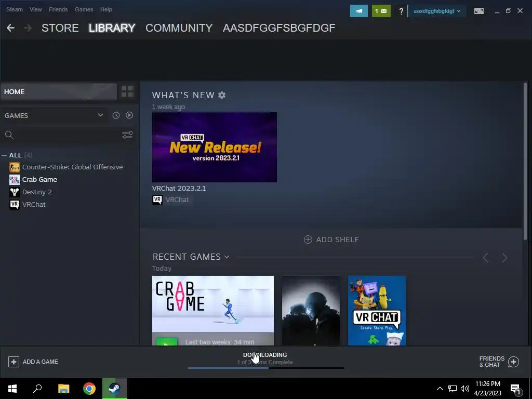Switch to the STORE tab
Image resolution: width=532 pixels, height=399 pixels.
(60, 28)
